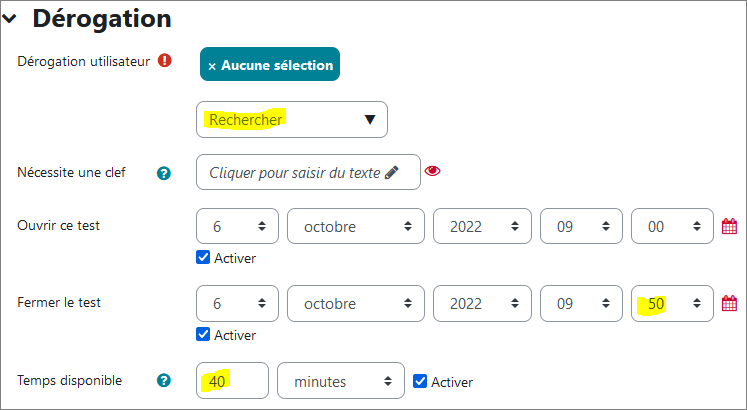Open the minutes unit dropdown
The height and width of the screenshot is (410, 747).
point(341,381)
